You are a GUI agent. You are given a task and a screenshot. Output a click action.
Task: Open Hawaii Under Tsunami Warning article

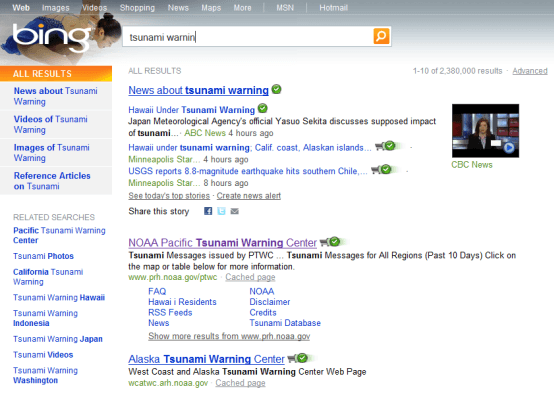(x=191, y=110)
